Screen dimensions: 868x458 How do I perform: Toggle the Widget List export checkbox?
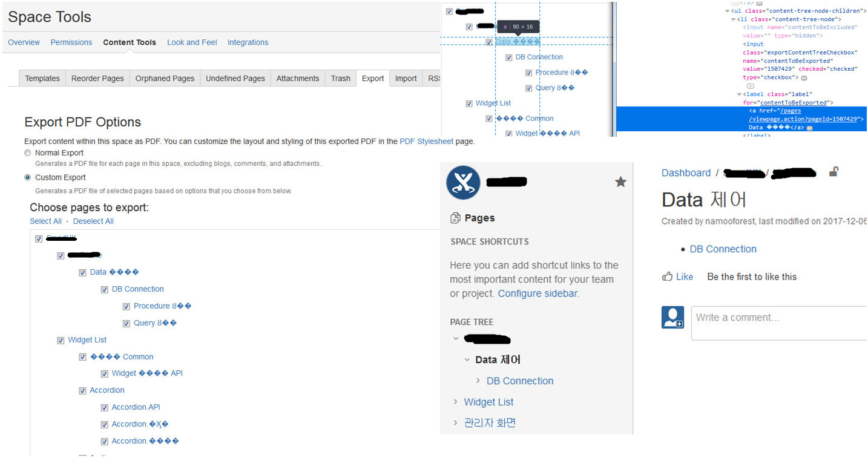61,341
